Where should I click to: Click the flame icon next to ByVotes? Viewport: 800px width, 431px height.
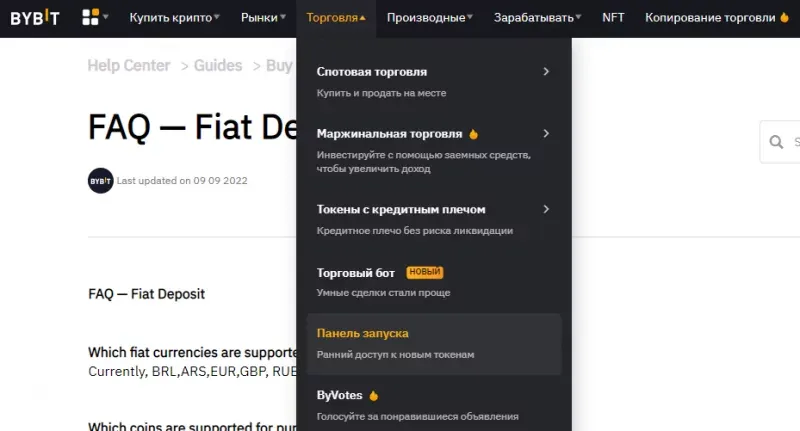[x=373, y=395]
